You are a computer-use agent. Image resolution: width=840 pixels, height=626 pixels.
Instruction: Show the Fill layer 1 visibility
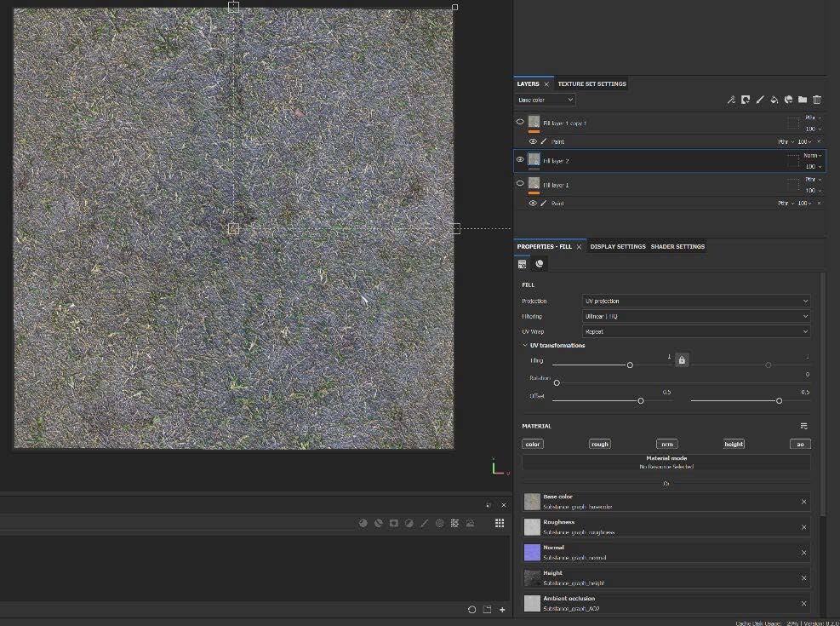pos(519,183)
